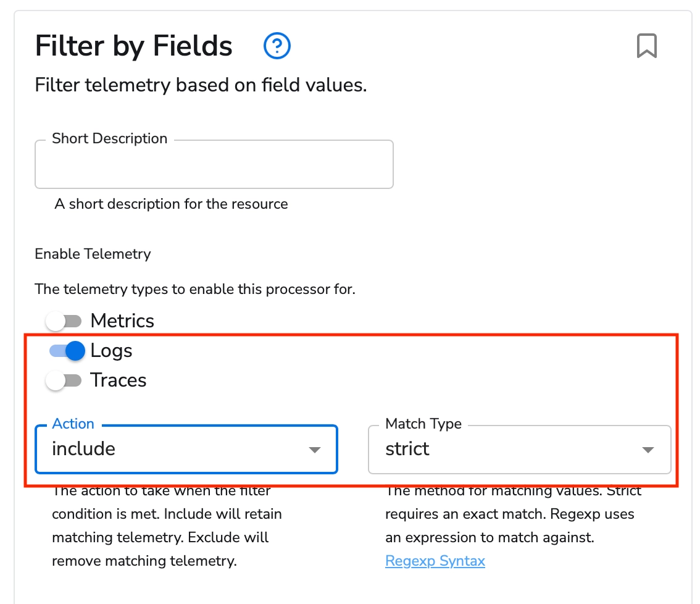The image size is (700, 604).
Task: Click the Match Type field label
Action: (423, 424)
